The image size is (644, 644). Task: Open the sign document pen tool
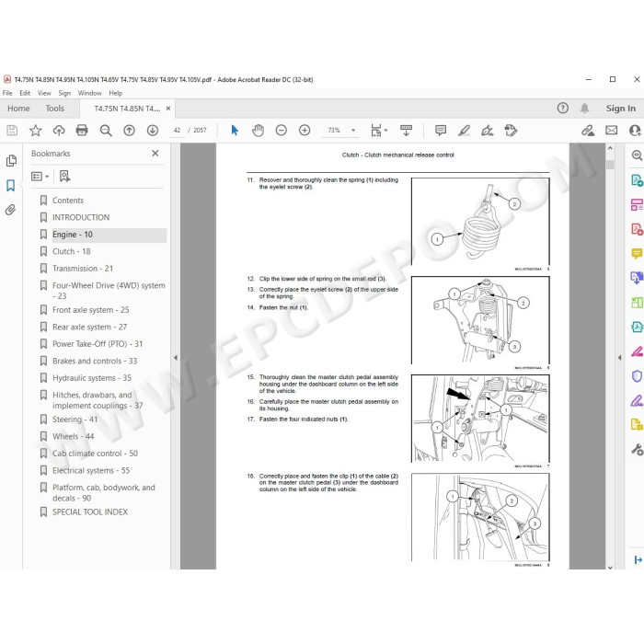pyautogui.click(x=488, y=131)
